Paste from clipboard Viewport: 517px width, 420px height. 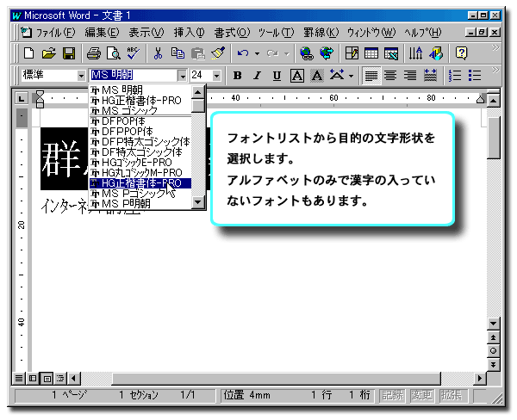click(198, 53)
